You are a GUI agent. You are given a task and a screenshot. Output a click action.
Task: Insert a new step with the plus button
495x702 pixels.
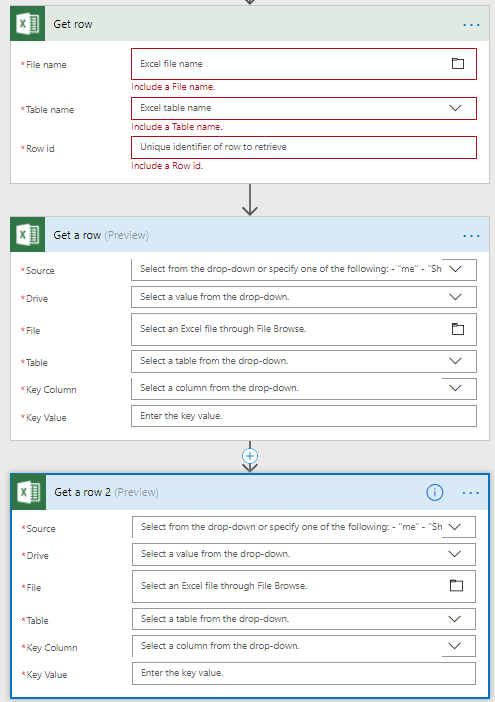pos(250,456)
